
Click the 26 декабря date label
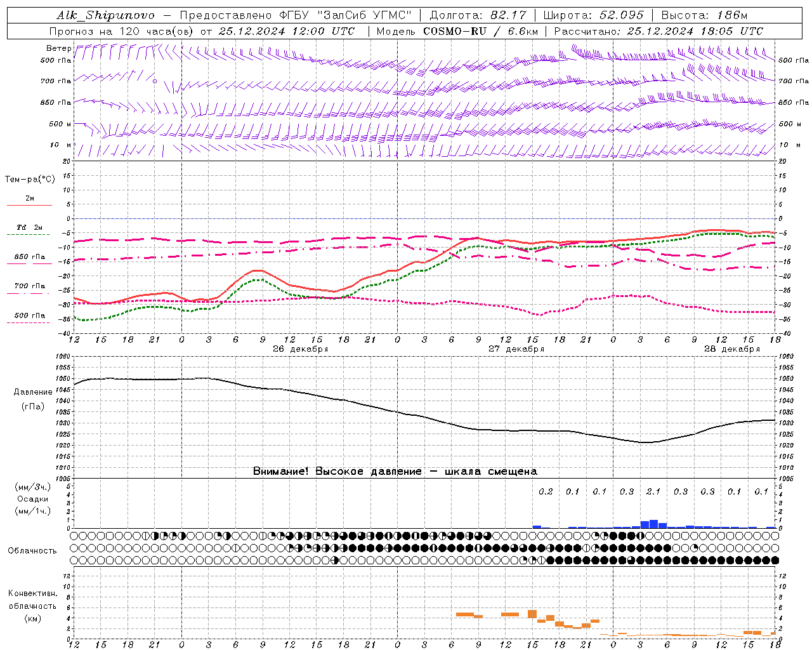(300, 349)
